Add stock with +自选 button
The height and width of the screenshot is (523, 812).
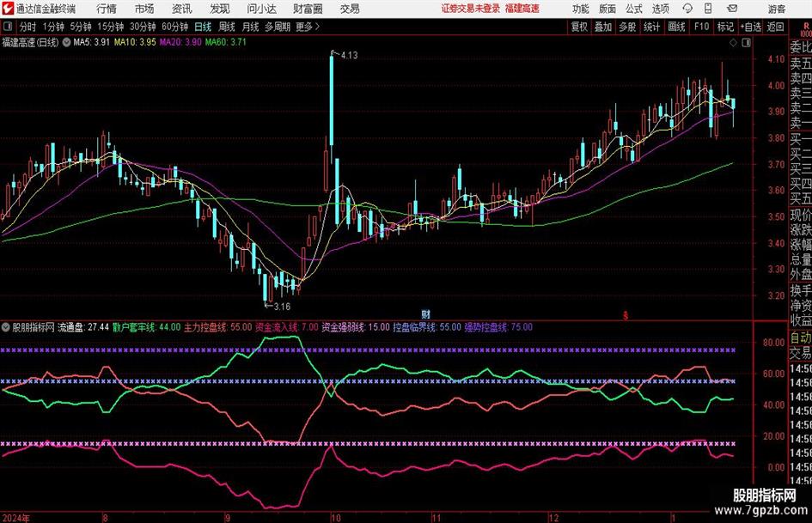pos(751,27)
